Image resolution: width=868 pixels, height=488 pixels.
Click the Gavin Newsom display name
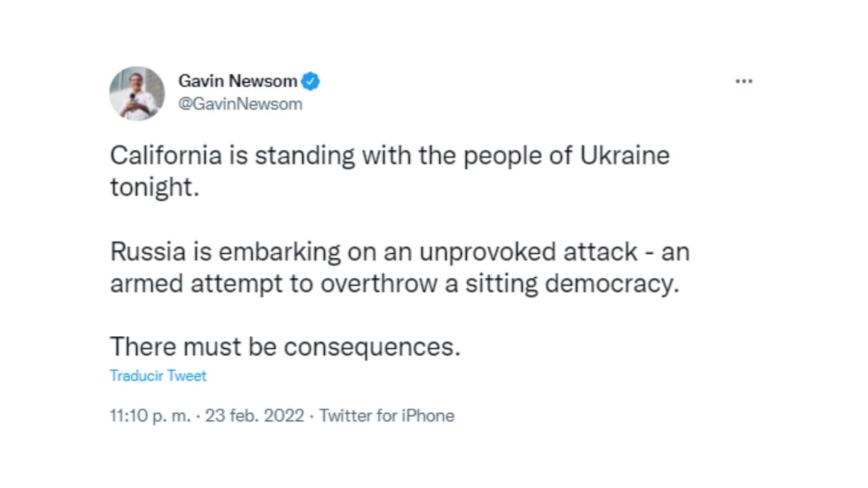[237, 81]
